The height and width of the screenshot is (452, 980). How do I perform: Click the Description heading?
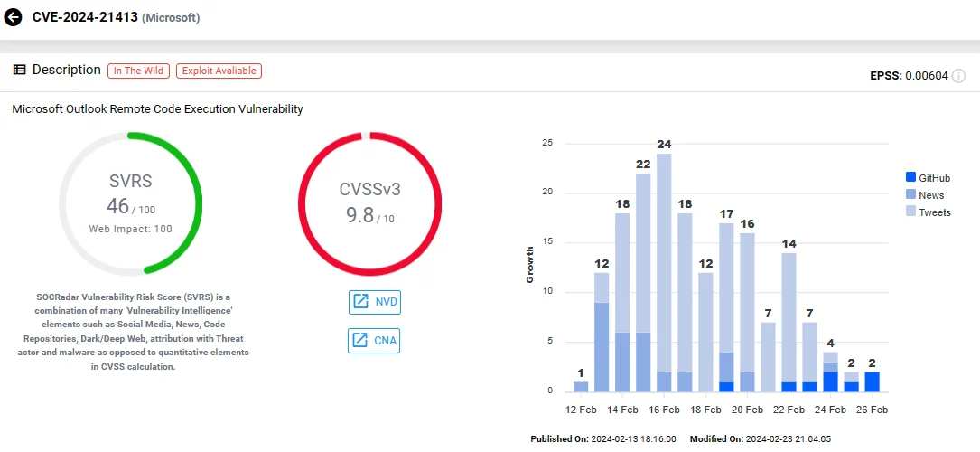pyautogui.click(x=66, y=70)
